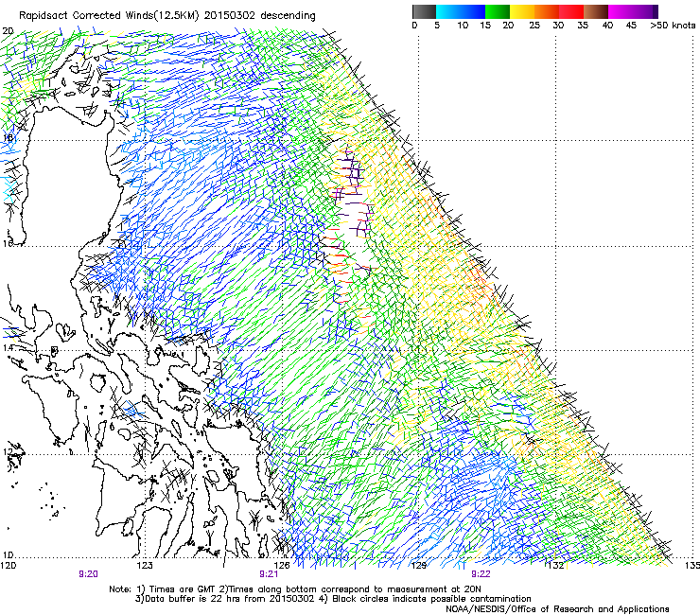Click the cyan-blue 5-15 knots legend swatch
700x615 pixels.
coord(461,11)
